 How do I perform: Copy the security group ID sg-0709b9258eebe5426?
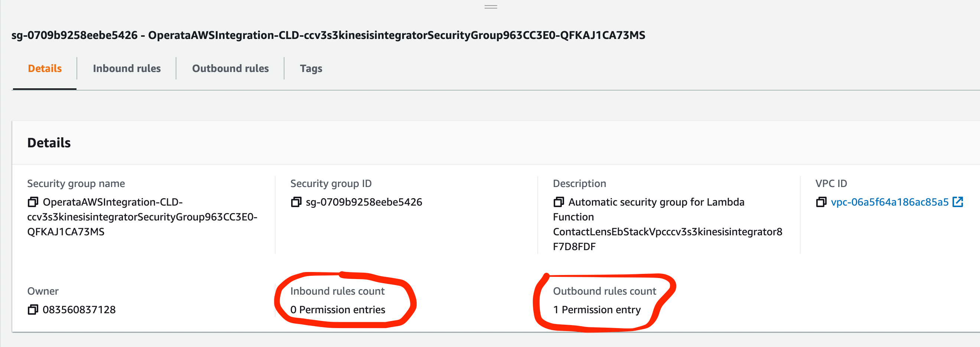tap(296, 202)
